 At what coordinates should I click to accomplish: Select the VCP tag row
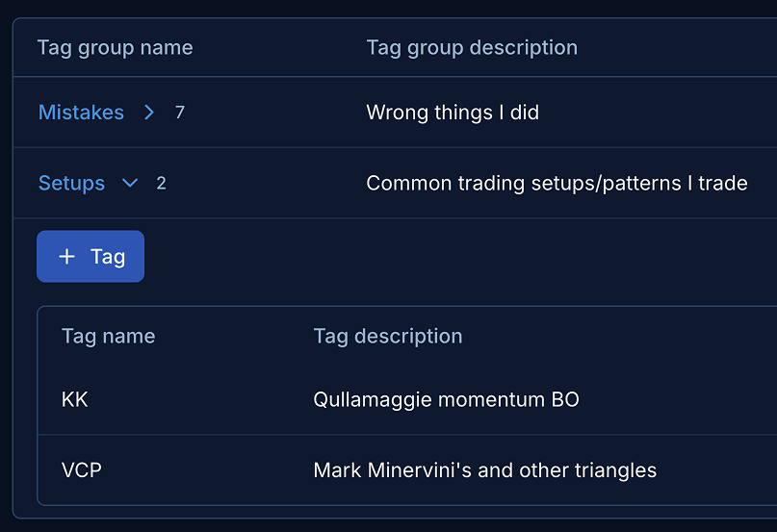[407, 470]
